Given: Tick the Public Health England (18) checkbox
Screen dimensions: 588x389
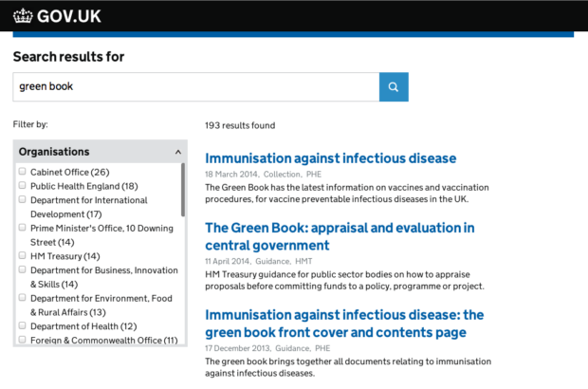Looking at the screenshot, I should point(23,185).
